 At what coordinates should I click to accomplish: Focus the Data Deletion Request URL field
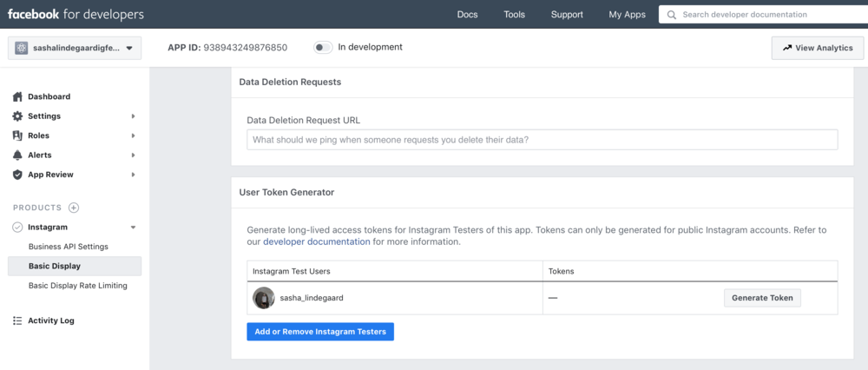[x=542, y=140]
